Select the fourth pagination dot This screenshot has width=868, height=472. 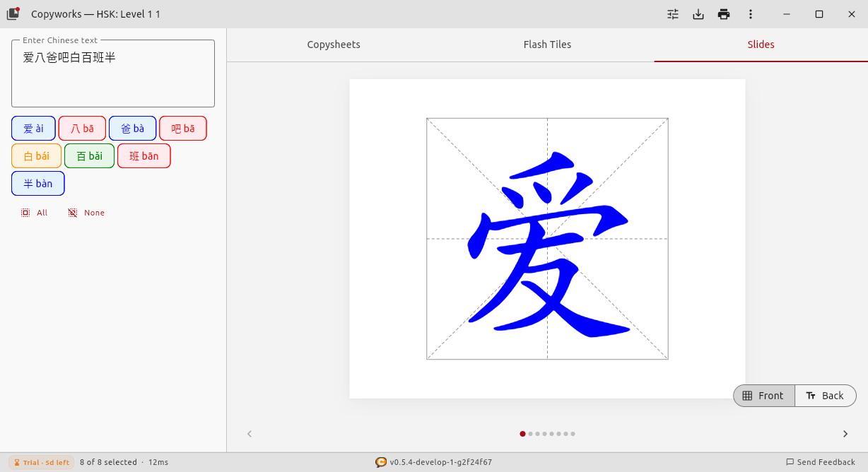click(544, 434)
